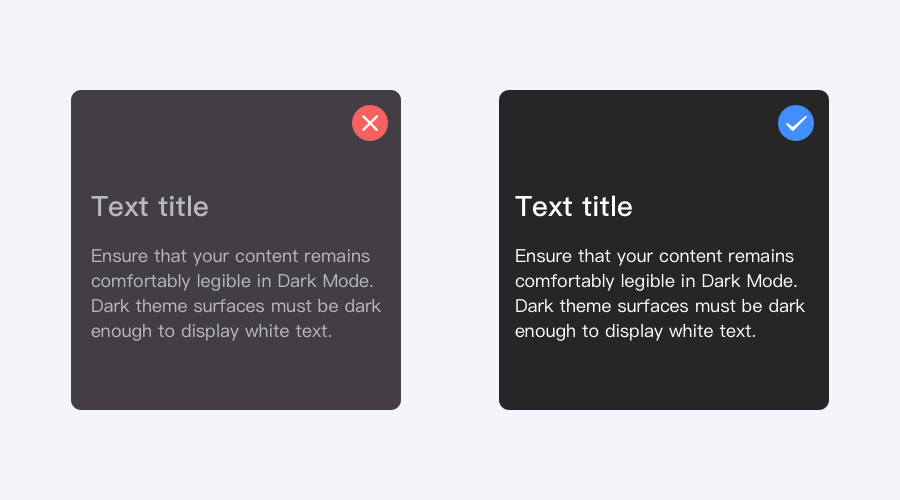
Task: Click the empty area below the dark card's text
Action: 664,376
